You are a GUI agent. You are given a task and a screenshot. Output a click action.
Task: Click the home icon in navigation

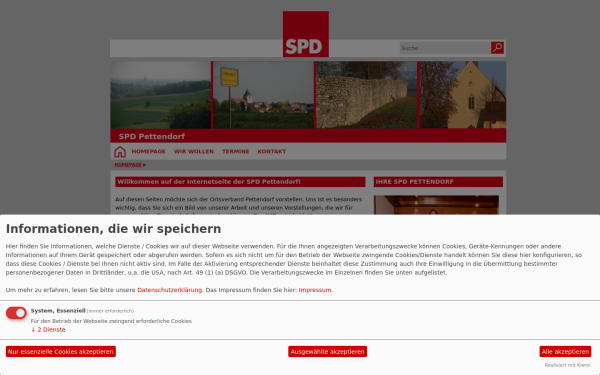click(x=120, y=152)
